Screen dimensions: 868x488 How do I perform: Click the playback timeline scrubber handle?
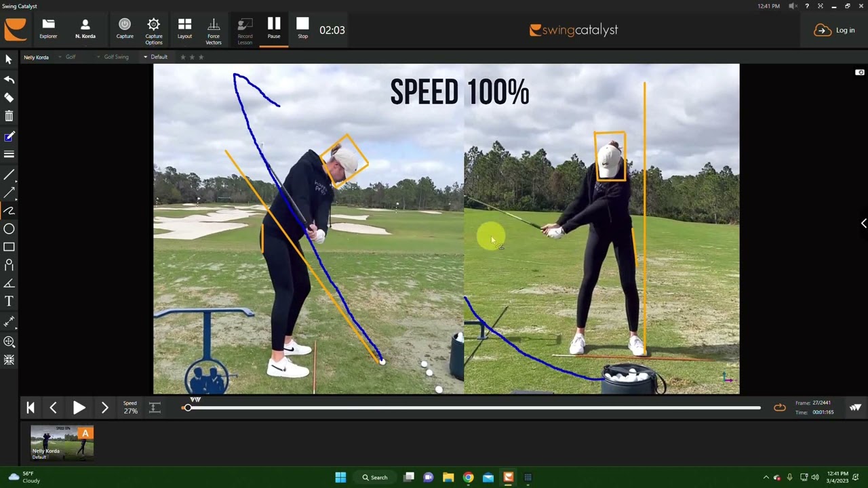187,407
